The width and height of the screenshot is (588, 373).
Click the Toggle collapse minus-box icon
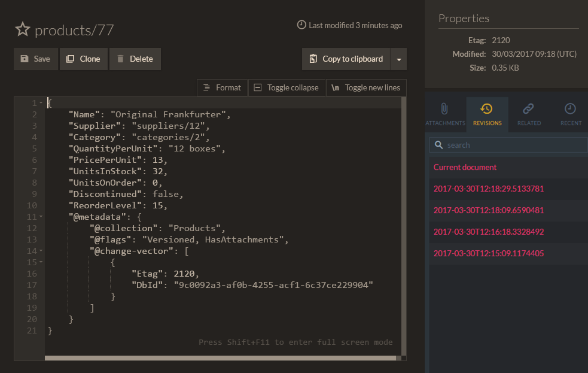point(258,87)
